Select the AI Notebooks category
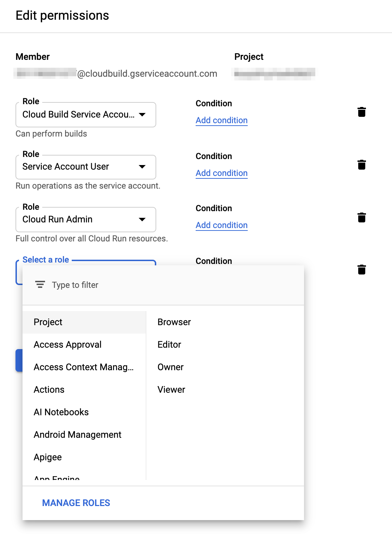This screenshot has width=392, height=537. pos(84,412)
